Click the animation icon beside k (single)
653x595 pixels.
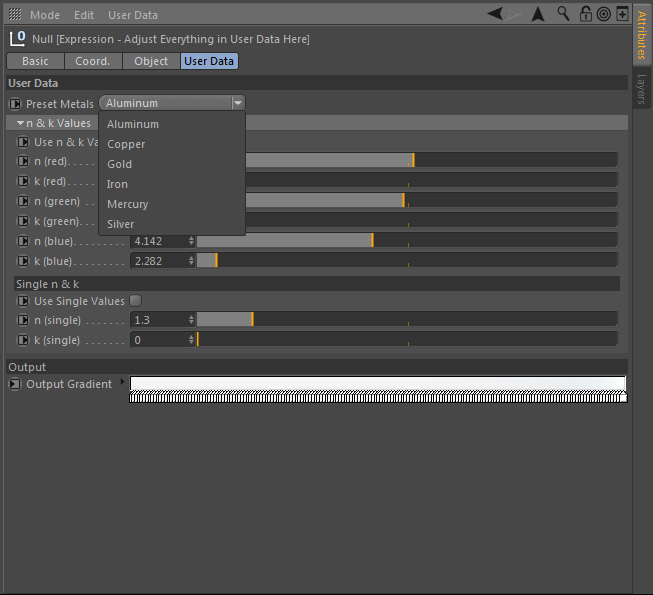tap(23, 340)
